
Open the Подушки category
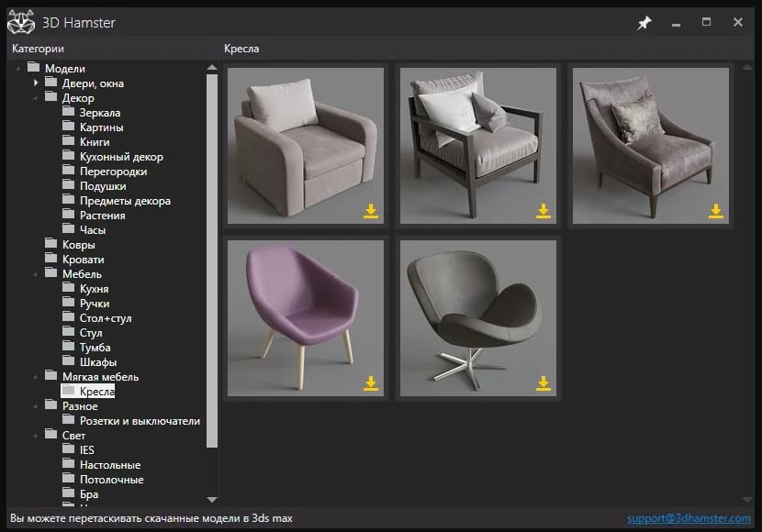click(x=103, y=186)
